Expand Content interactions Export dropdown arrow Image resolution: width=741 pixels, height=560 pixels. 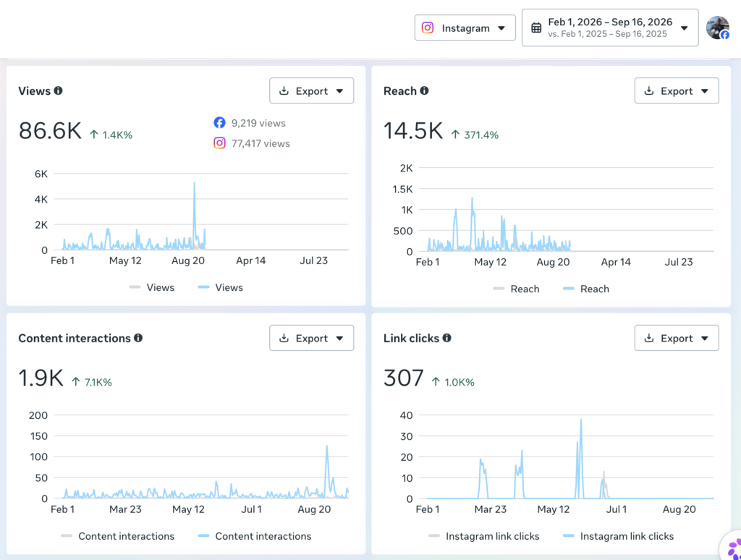coord(340,339)
